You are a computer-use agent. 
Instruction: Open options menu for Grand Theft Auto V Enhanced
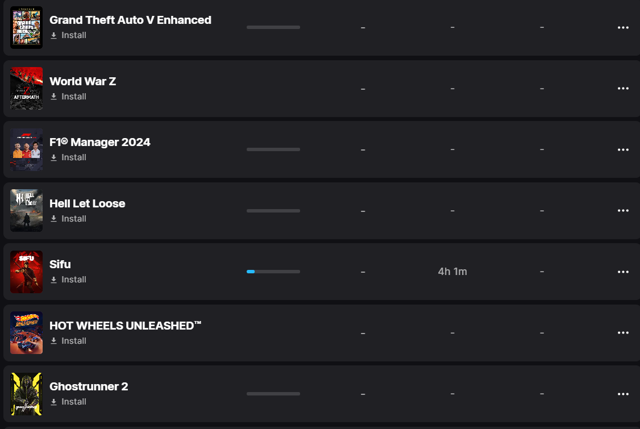623,27
